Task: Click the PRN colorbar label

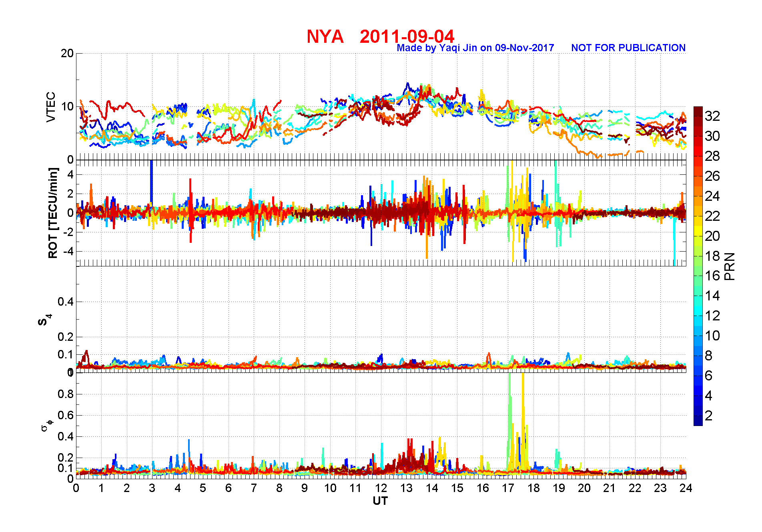Action: pyautogui.click(x=730, y=266)
